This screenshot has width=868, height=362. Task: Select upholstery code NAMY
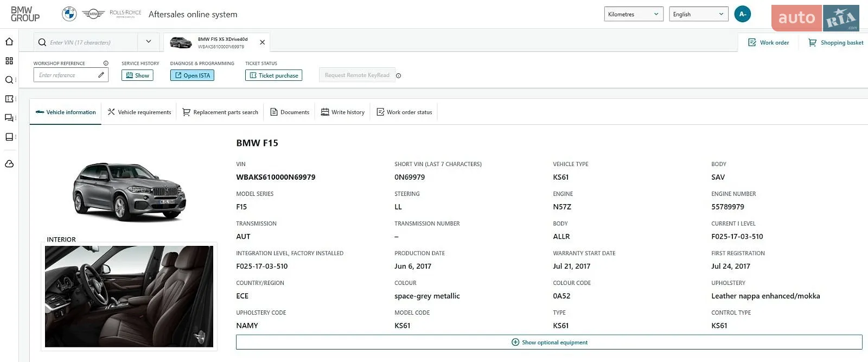click(x=247, y=326)
